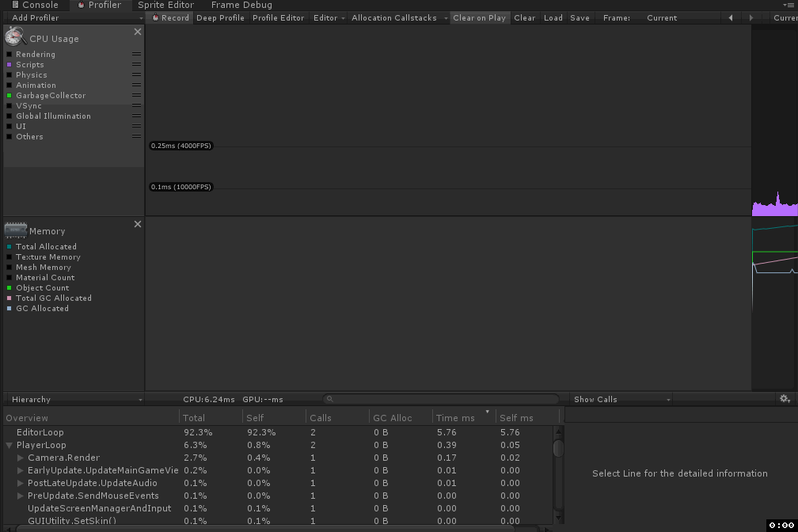Expand the EarlyUpdate.UpdateMainGameView row
Viewport: 798px width, 532px height.
click(x=21, y=470)
